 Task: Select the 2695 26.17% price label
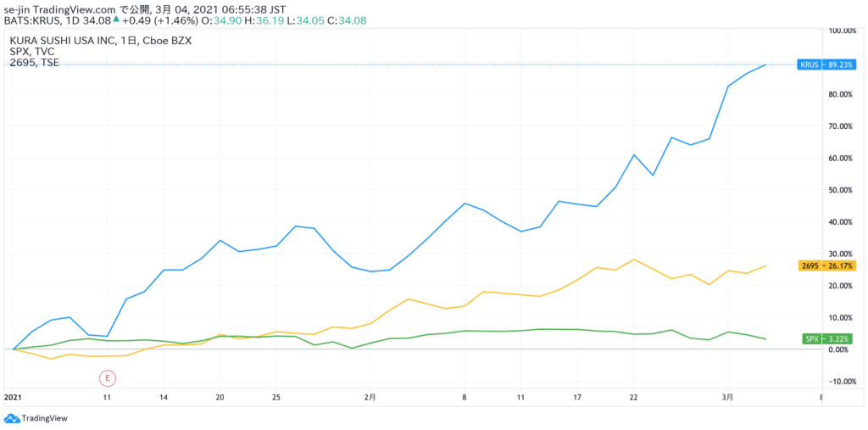click(x=826, y=265)
